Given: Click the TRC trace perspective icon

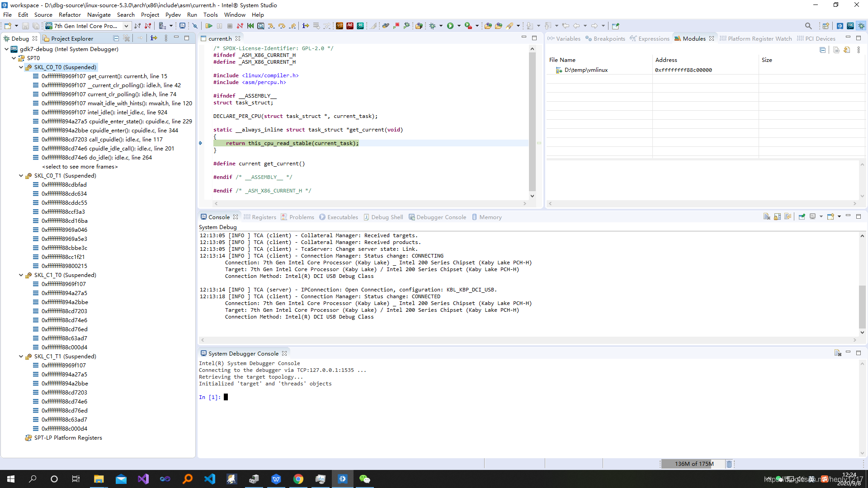Looking at the screenshot, I should tap(850, 26).
